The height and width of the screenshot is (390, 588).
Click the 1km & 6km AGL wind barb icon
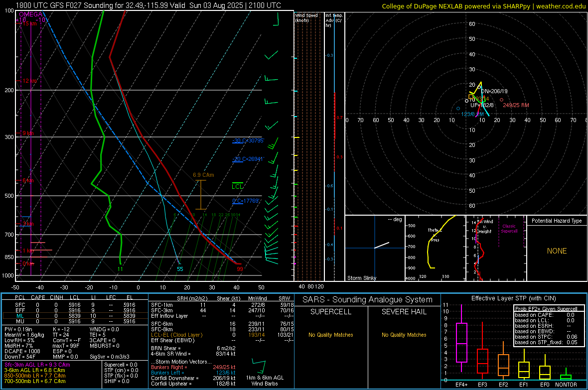(260, 366)
